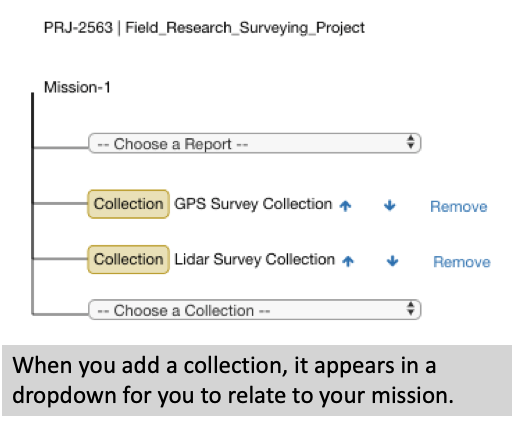Click the Collection badge beside Lidar Survey

coord(128,259)
